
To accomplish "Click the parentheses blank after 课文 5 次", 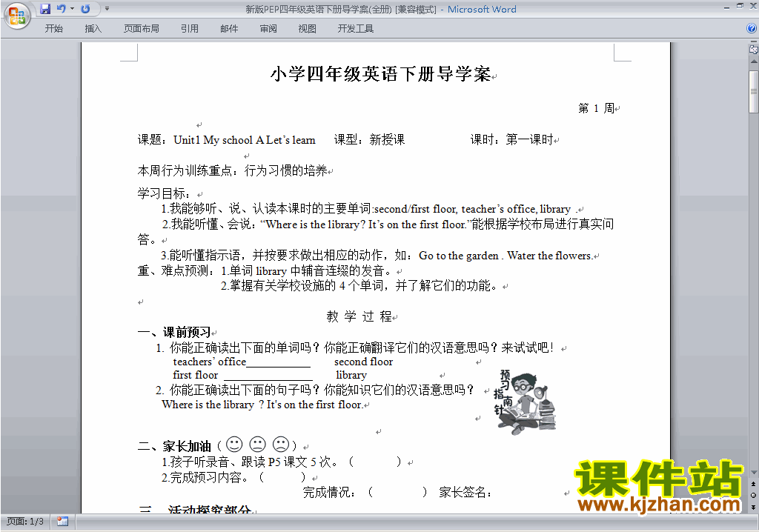I will (375, 462).
